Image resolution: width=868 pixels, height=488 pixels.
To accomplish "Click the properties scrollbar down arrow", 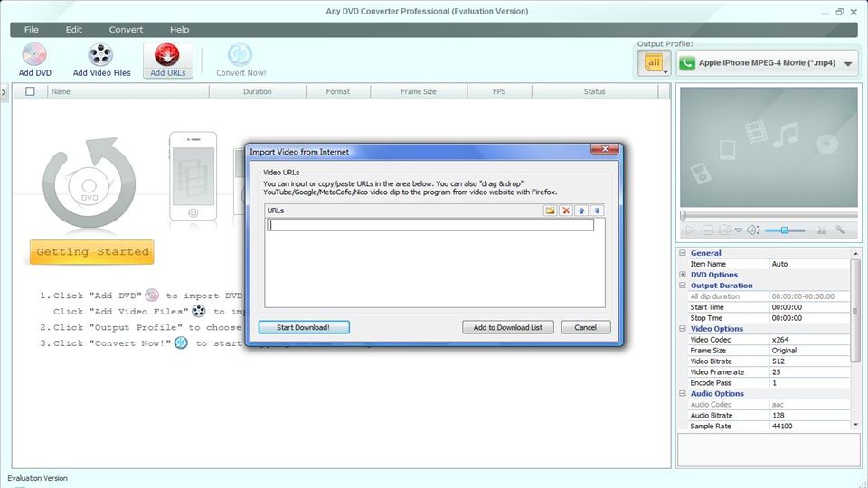I will click(856, 425).
